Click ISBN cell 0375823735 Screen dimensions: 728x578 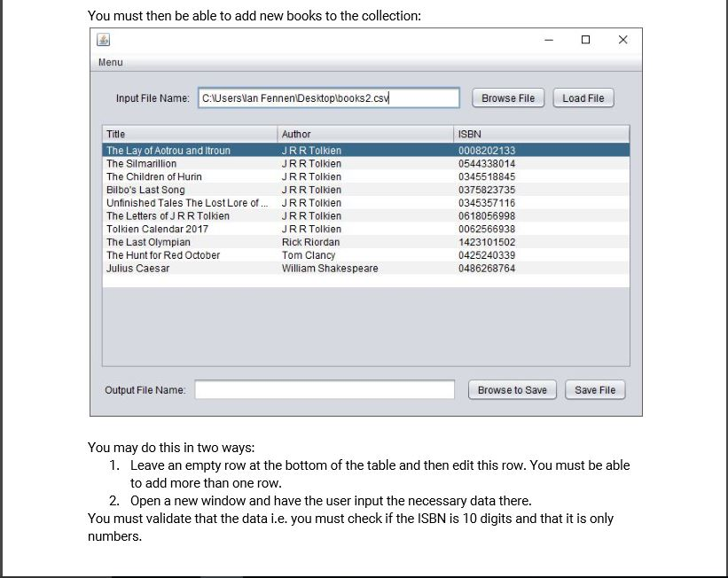542,190
